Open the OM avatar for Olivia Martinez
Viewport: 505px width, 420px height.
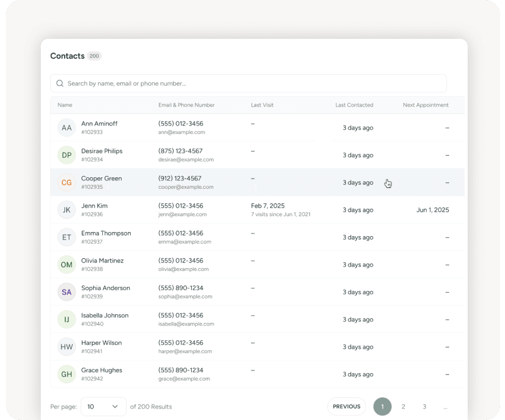coord(66,265)
